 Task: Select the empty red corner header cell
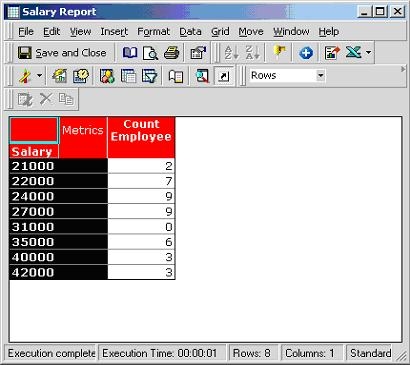(x=34, y=130)
